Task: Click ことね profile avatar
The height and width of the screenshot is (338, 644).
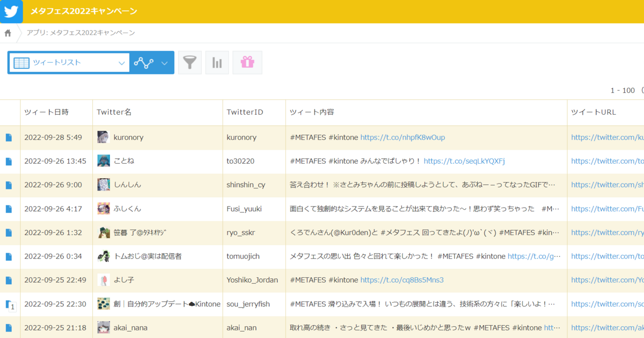Action: pos(104,161)
